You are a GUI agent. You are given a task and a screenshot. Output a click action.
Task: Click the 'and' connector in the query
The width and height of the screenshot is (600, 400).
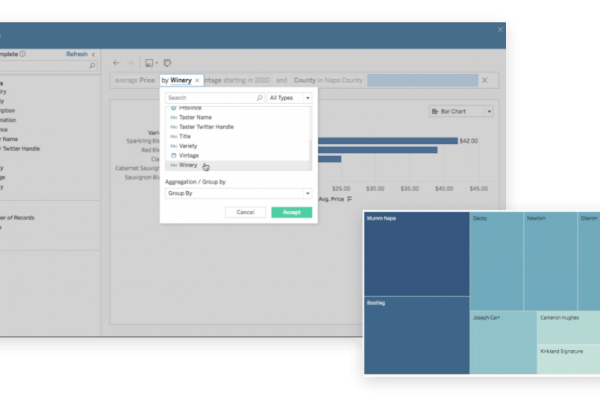(282, 80)
